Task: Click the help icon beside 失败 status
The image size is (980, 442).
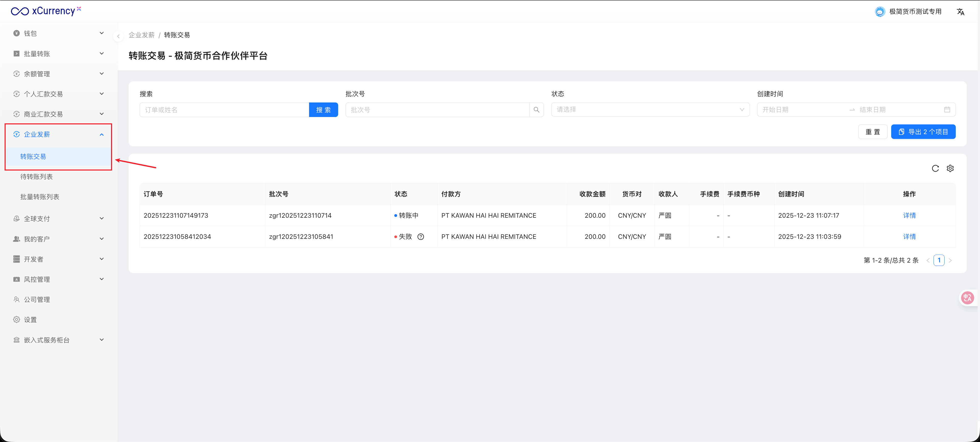Action: click(x=420, y=237)
